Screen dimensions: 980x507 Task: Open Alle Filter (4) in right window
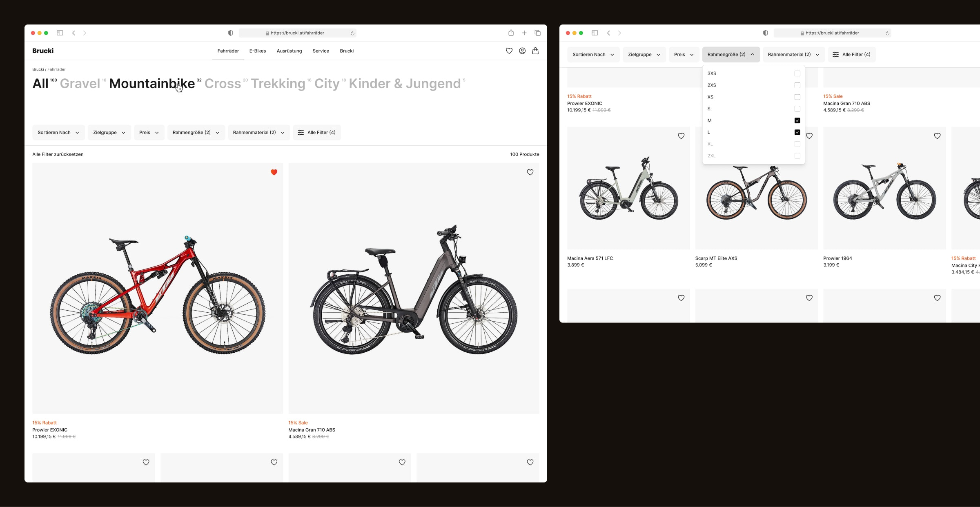852,54
